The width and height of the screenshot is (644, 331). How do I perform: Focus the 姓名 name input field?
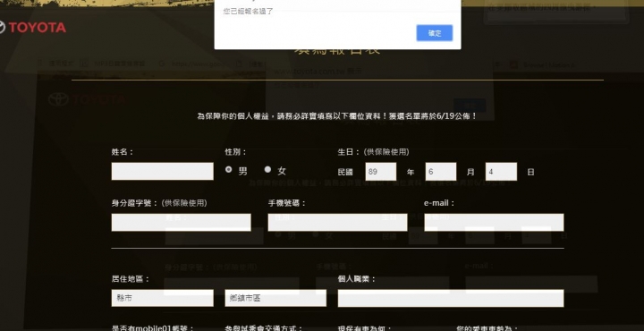pyautogui.click(x=162, y=171)
